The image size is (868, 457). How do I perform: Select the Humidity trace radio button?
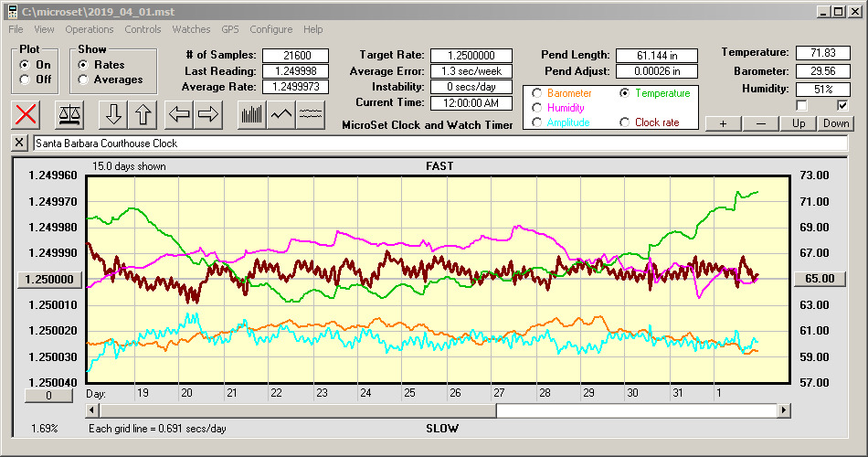536,108
